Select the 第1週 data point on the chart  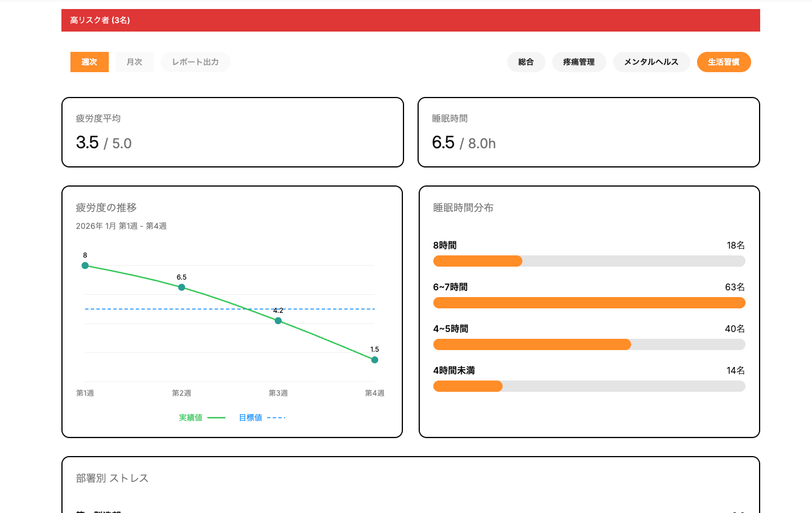pos(85,266)
